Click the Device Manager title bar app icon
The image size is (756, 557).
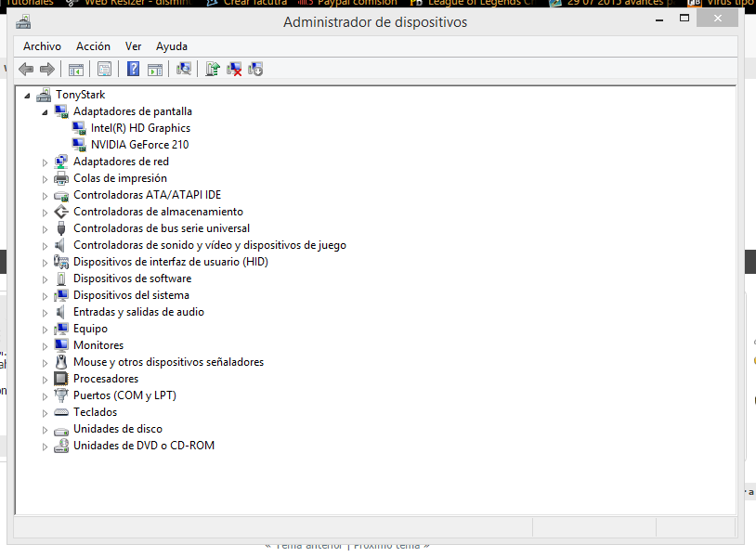click(23, 22)
